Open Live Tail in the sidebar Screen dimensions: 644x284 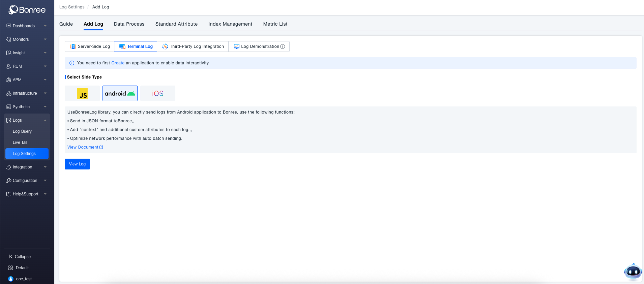[20, 143]
